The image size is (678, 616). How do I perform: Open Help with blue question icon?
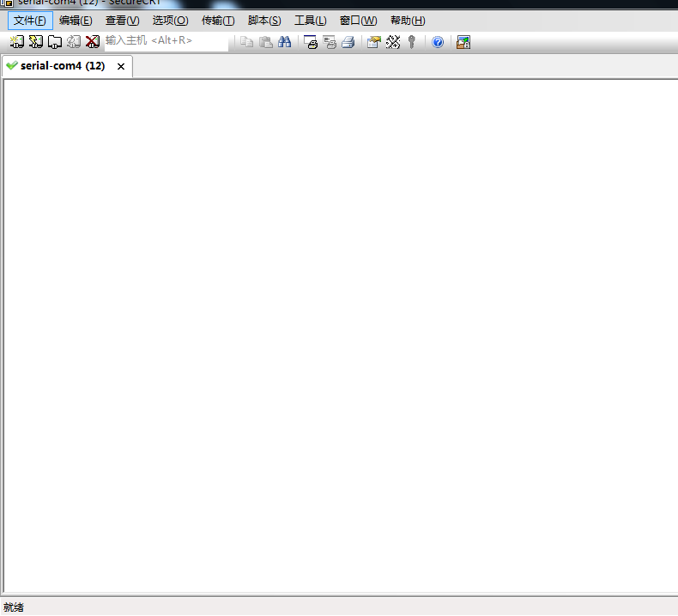438,42
